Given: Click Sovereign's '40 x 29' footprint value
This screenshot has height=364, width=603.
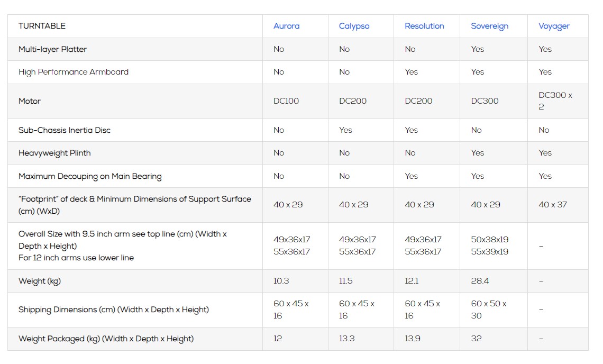Looking at the screenshot, I should tap(486, 205).
